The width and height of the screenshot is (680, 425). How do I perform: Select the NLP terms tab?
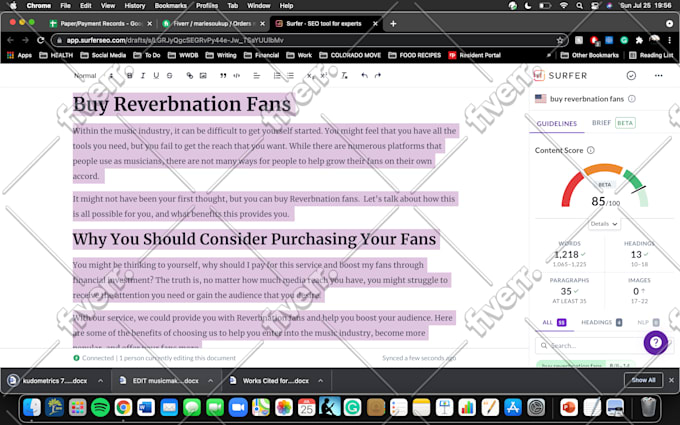pyautogui.click(x=648, y=322)
